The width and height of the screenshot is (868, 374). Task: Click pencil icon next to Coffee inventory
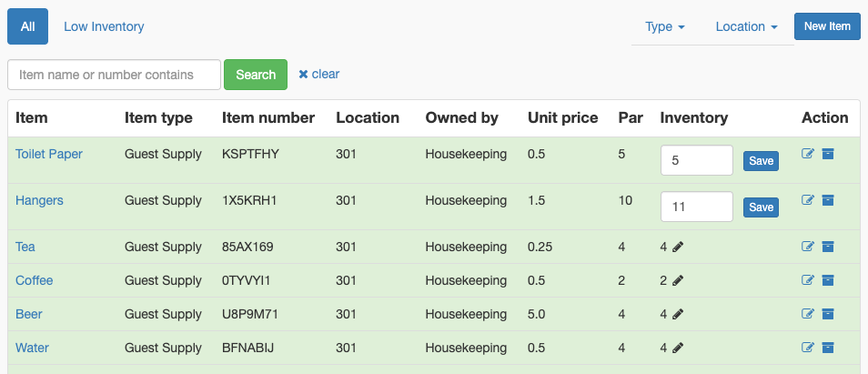[678, 281]
